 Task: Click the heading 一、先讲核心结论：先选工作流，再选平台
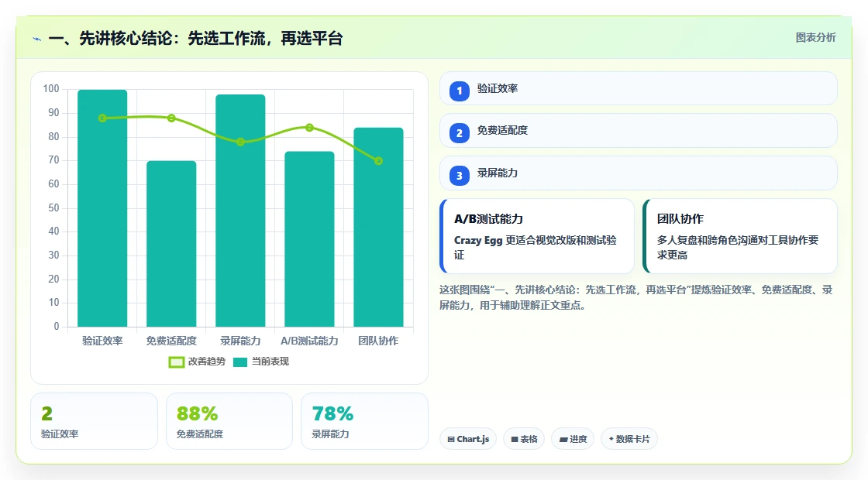click(x=195, y=39)
